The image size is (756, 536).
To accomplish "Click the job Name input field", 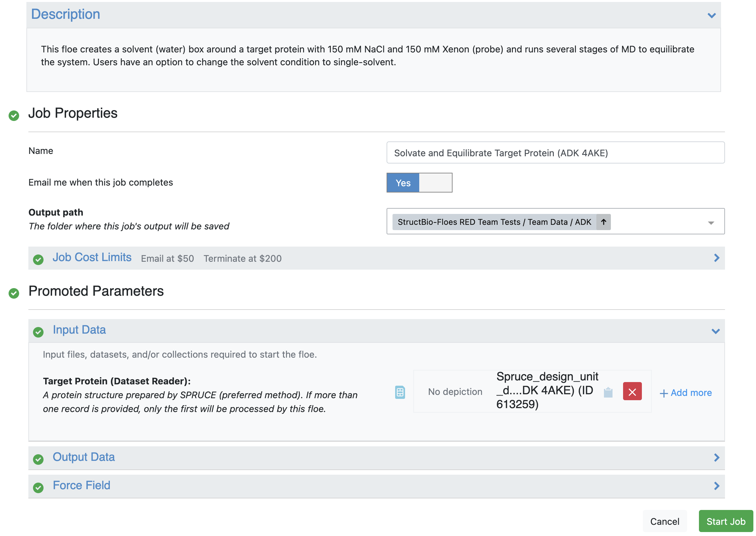I will click(x=555, y=153).
